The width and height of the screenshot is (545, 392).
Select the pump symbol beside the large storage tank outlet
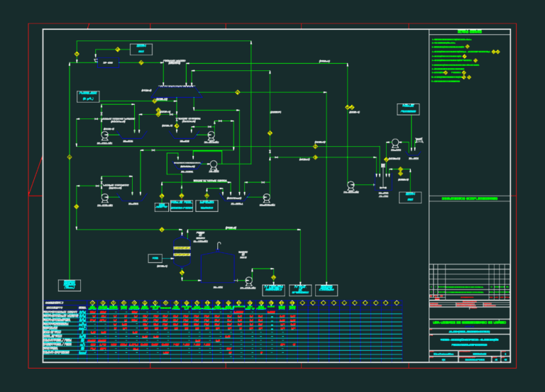click(x=248, y=281)
